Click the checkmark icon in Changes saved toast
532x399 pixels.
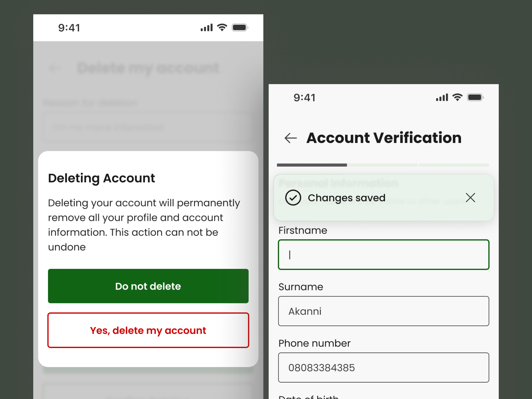(293, 198)
